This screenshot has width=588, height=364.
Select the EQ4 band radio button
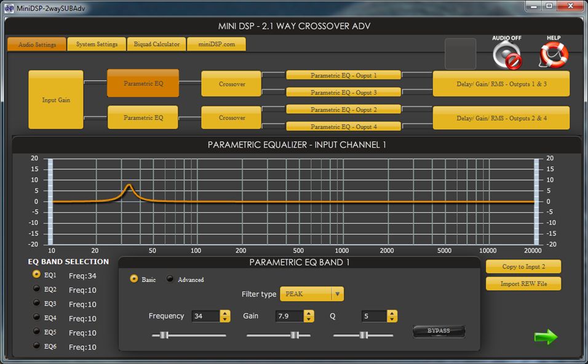coord(36,317)
